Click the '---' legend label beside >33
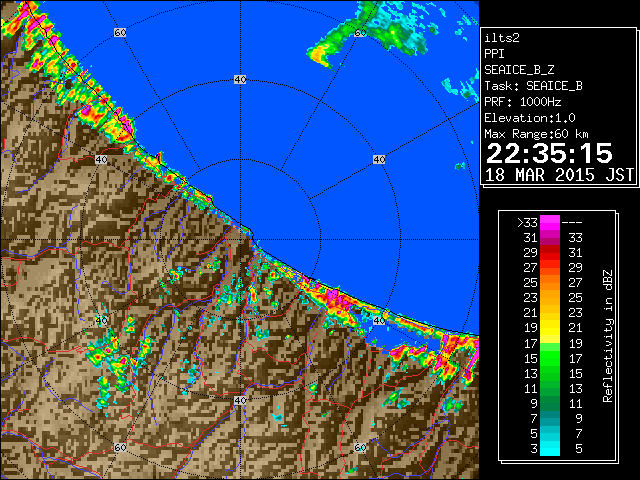640x480 pixels. point(572,223)
